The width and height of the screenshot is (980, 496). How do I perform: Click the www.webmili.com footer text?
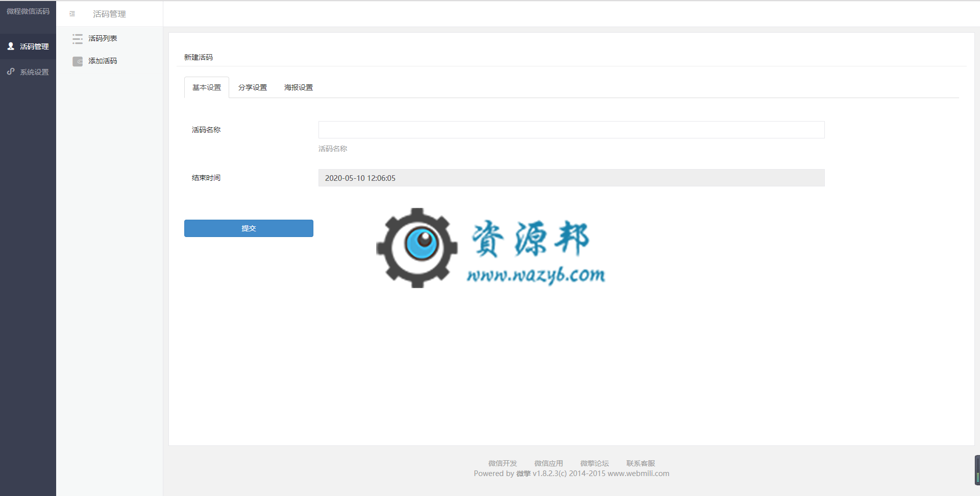(639, 474)
